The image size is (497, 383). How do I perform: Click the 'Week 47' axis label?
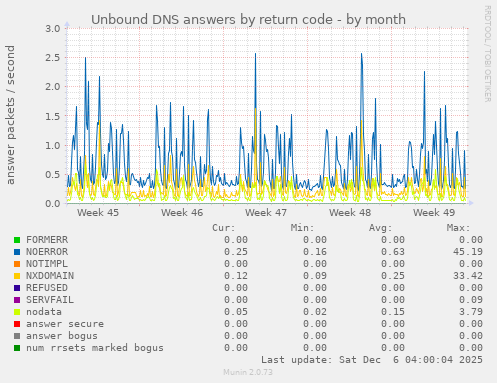[266, 213]
